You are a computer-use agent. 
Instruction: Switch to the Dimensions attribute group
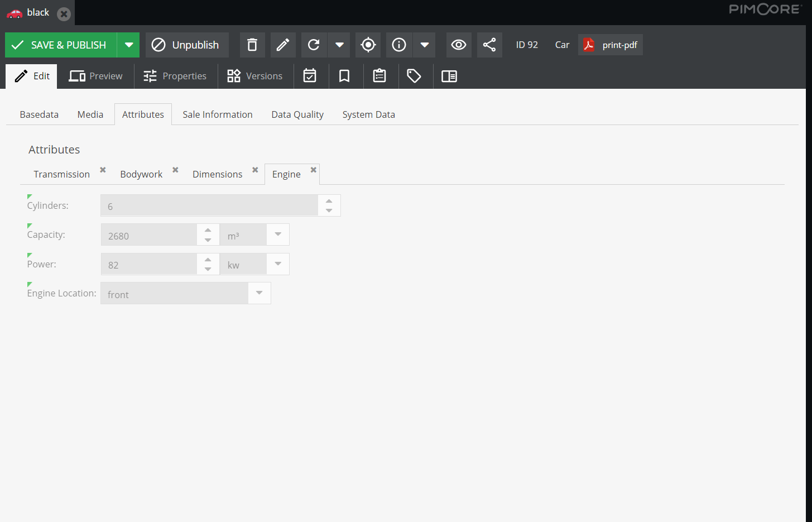pyautogui.click(x=218, y=174)
